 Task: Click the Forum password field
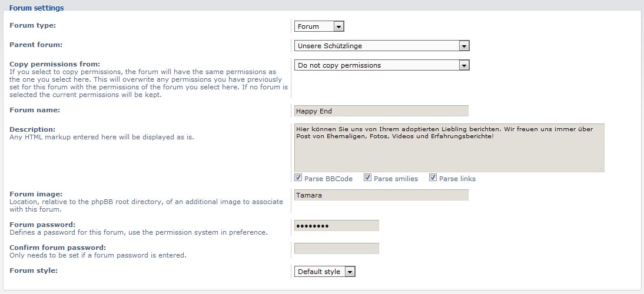336,226
